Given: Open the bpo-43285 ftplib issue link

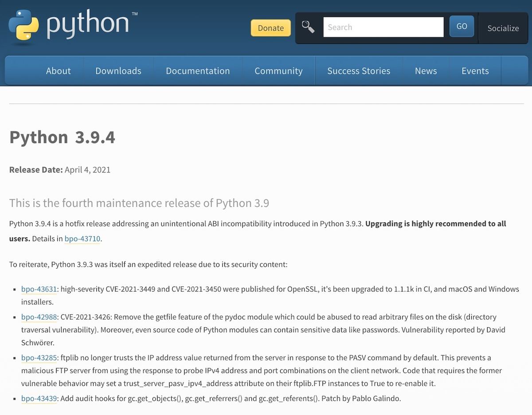Looking at the screenshot, I should [39, 358].
